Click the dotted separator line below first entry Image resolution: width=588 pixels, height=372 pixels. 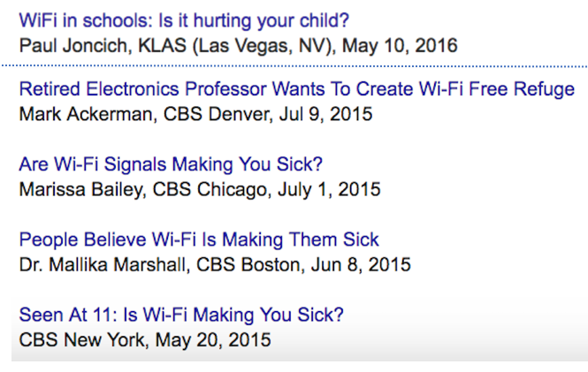tap(294, 66)
